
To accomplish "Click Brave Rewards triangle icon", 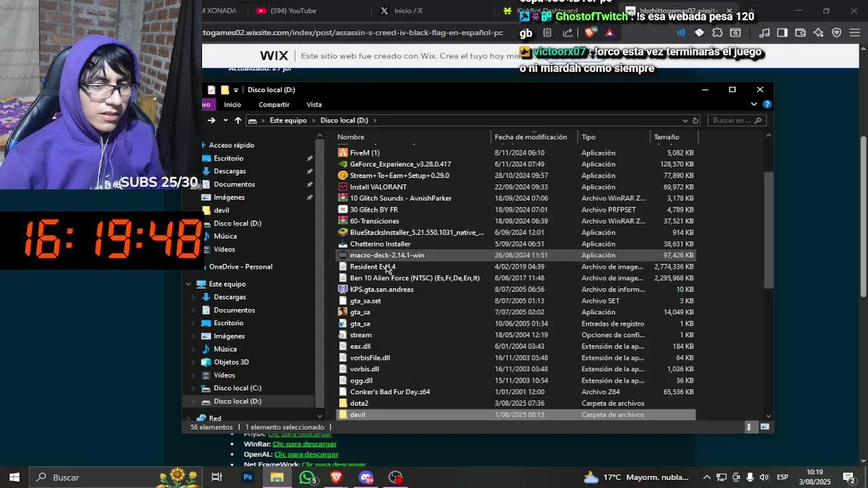I will pos(609,33).
